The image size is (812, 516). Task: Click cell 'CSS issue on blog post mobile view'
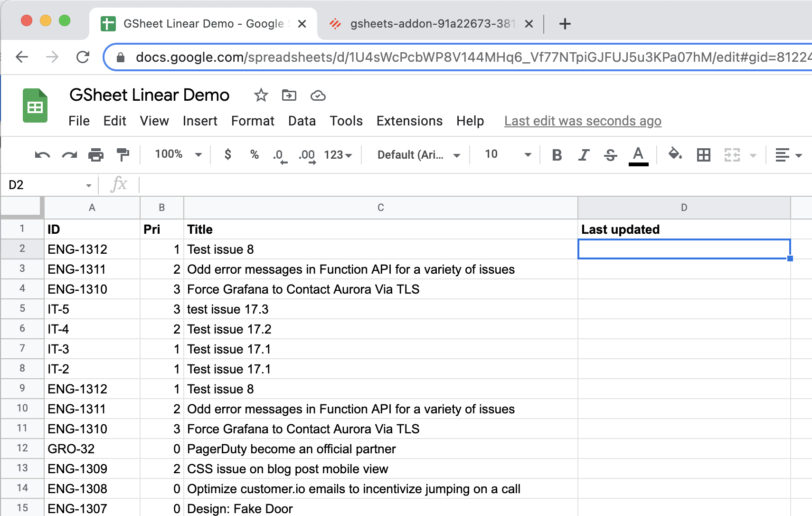click(381, 469)
